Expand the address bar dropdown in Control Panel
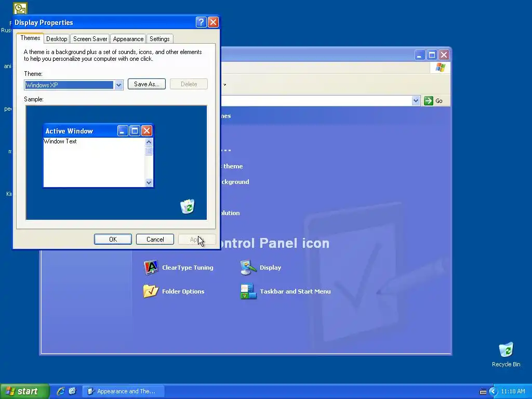The image size is (532, 399). click(416, 101)
